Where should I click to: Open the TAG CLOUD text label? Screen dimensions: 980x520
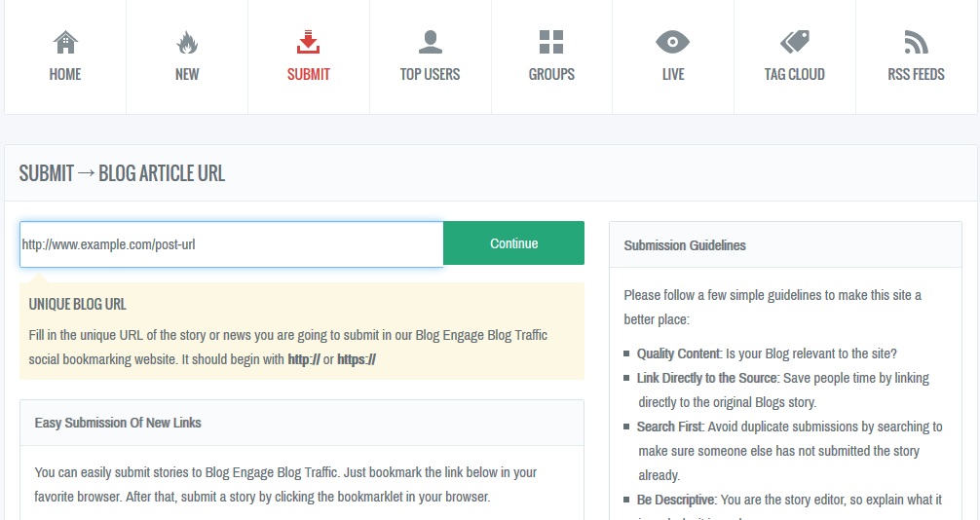click(x=794, y=74)
